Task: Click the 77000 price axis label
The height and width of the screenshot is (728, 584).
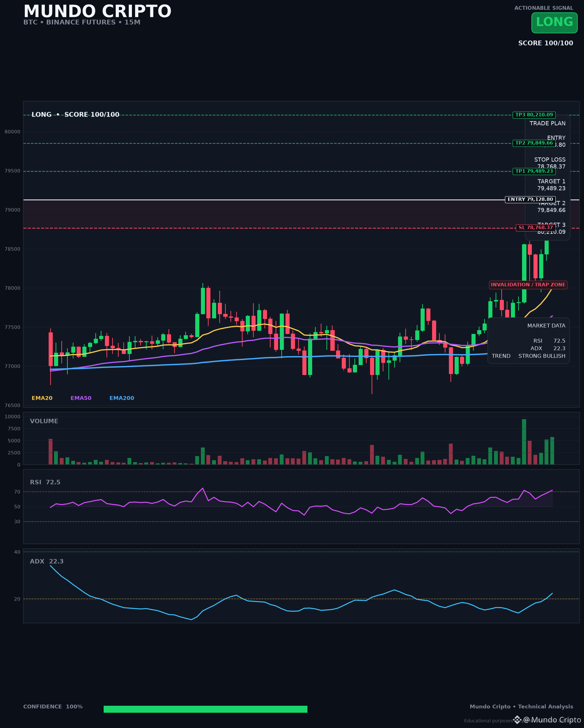Action: [12, 366]
